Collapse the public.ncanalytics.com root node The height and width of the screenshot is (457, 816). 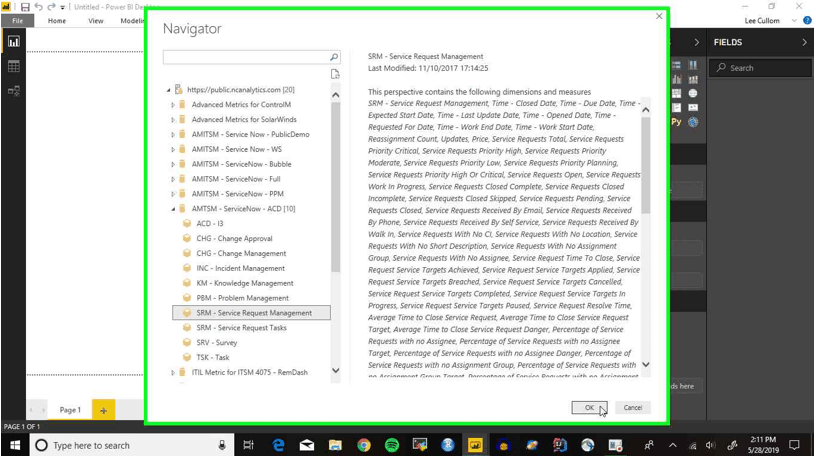[x=169, y=90]
